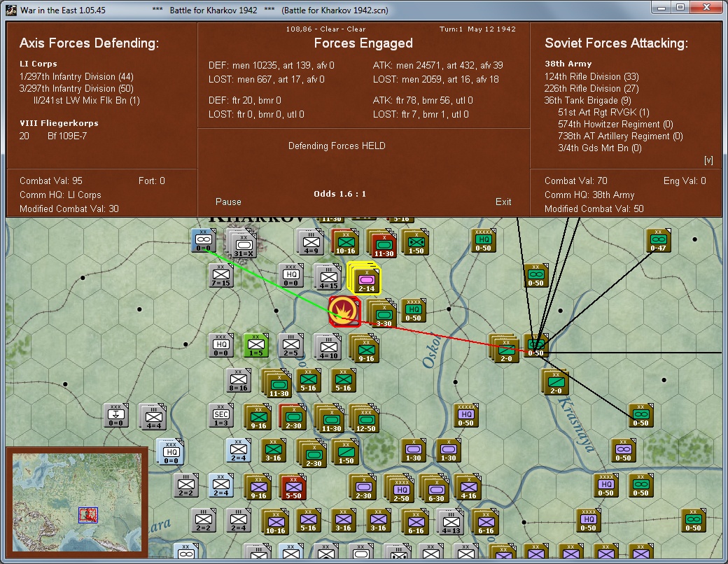This screenshot has width=728, height=564.
Task: Click the Soviet 0-47 airbase unit
Action: coord(658,241)
